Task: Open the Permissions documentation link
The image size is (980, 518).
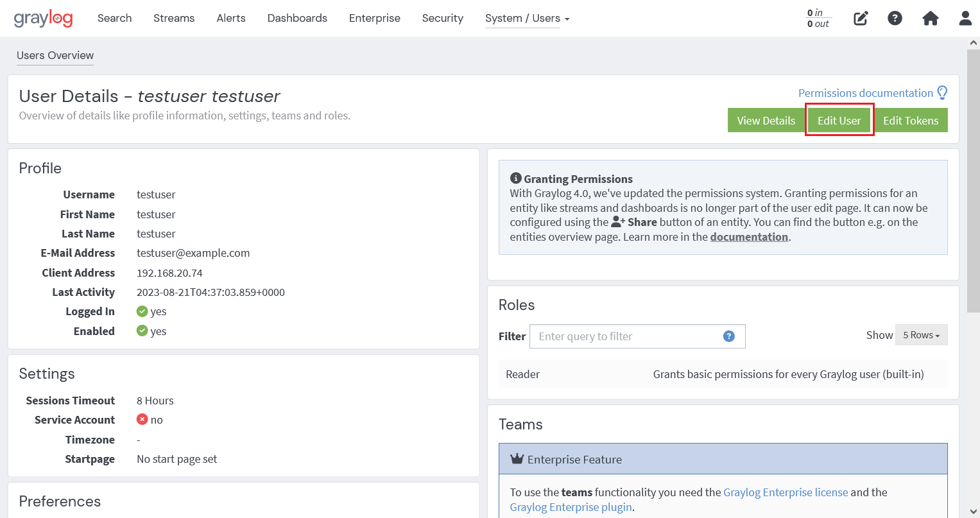Action: pos(865,93)
